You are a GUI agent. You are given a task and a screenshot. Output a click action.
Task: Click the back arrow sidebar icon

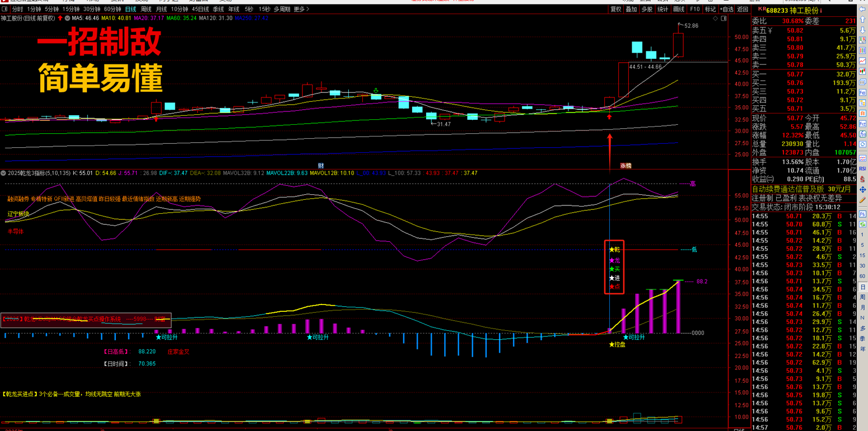[x=862, y=9]
